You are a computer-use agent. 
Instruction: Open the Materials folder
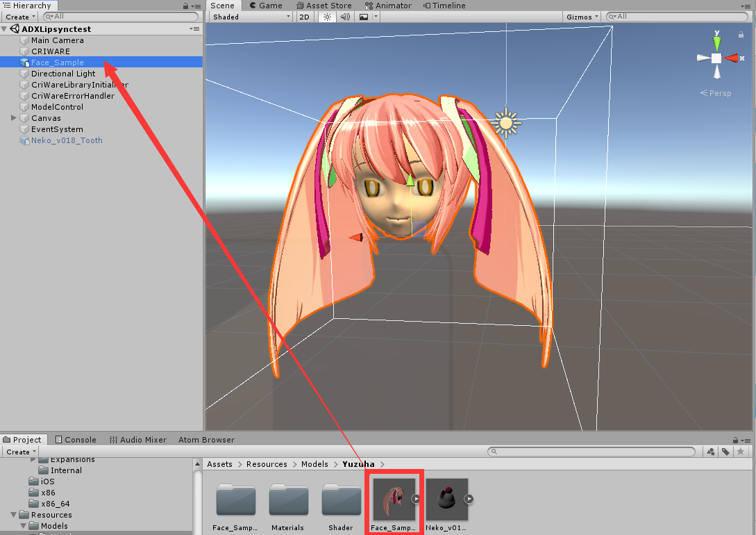[288, 507]
